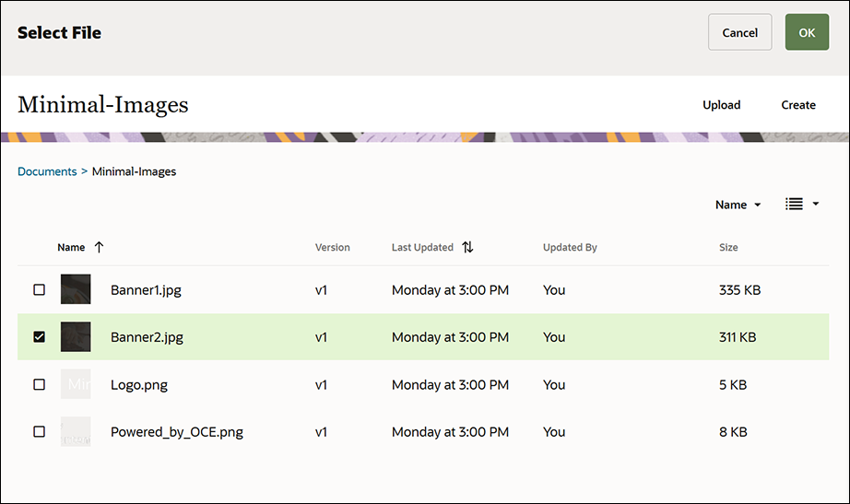Click the Banner1.jpg thumbnail image
This screenshot has height=504, width=850.
76,289
